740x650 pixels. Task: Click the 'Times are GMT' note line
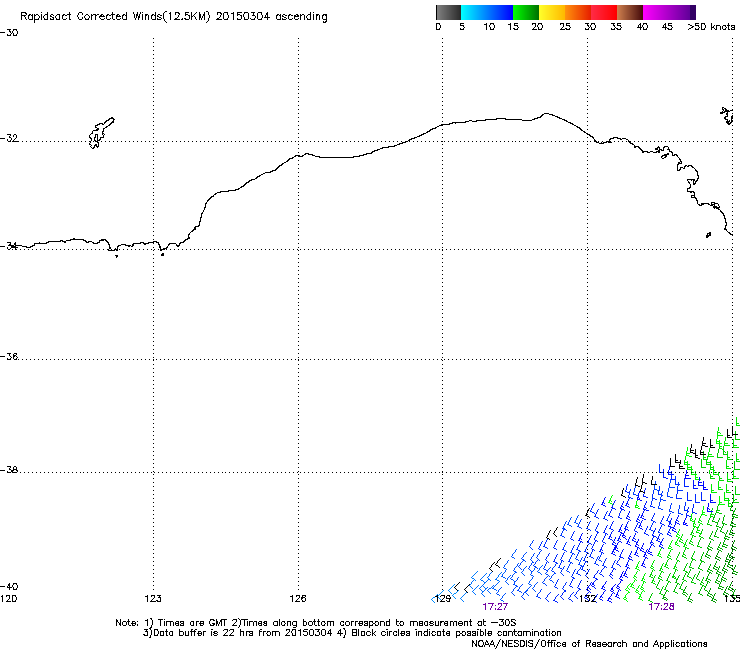[x=315, y=623]
